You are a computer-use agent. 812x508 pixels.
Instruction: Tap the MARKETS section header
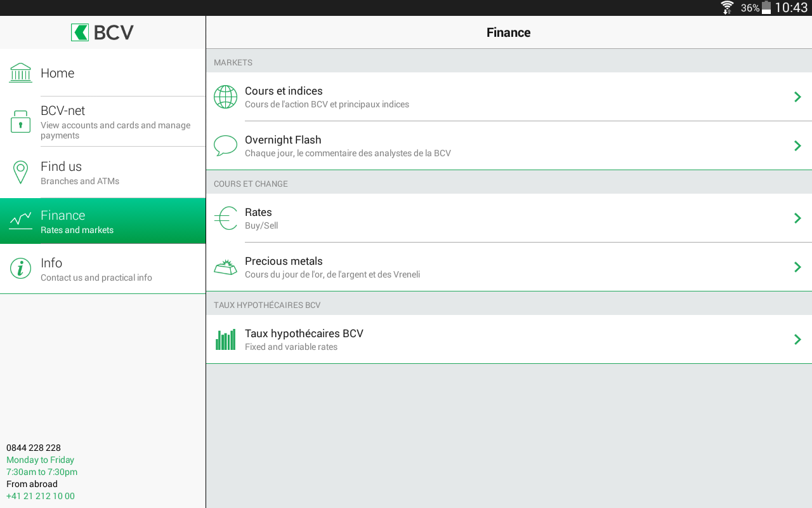pos(233,62)
